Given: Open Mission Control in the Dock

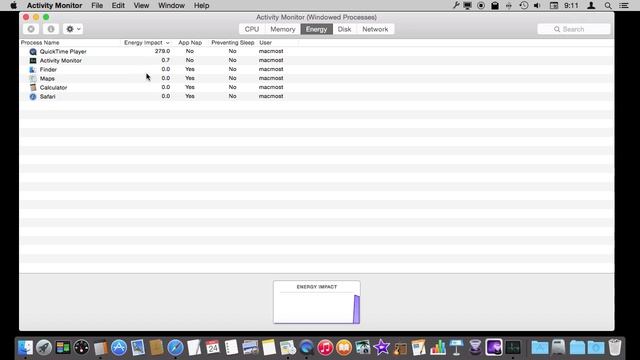Looking at the screenshot, I should click(62, 348).
